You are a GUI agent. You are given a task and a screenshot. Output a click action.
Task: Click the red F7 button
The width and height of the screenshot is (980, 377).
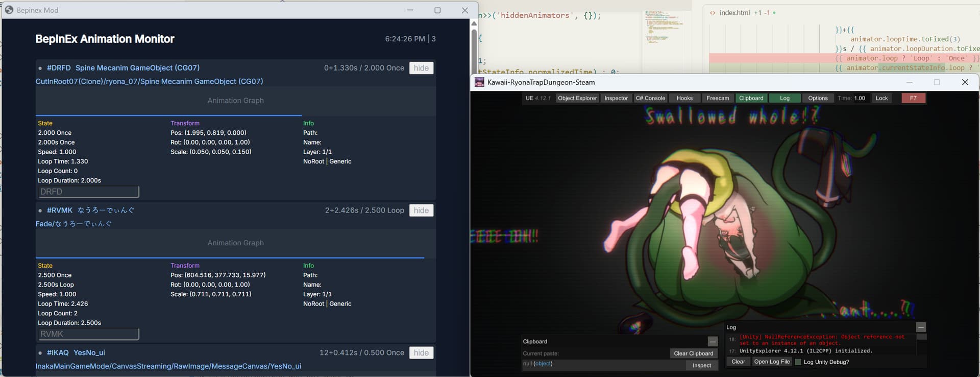click(x=913, y=98)
